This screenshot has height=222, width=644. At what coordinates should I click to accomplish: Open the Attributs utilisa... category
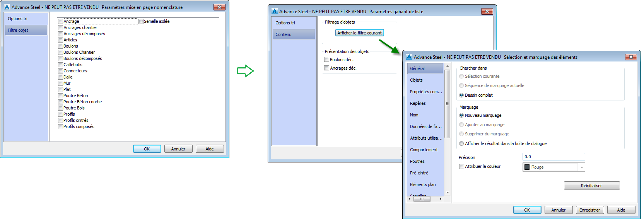(x=425, y=138)
